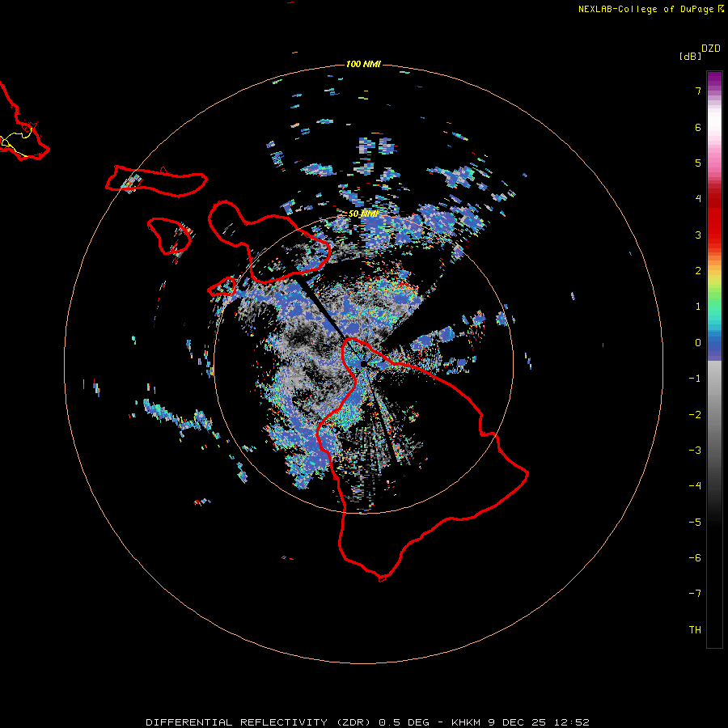Screen dimensions: 728x728
Task: Select the -3 value on the dB scale
Action: pyautogui.click(x=695, y=451)
